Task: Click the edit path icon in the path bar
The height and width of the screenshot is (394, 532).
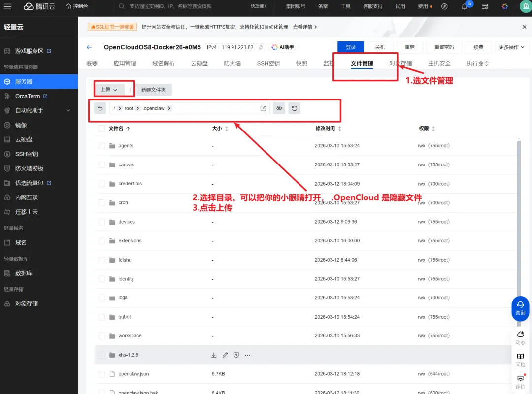Action: (263, 108)
